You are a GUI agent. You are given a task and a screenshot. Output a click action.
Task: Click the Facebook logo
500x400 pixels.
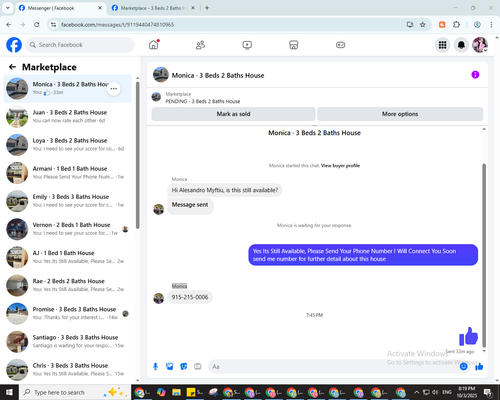coord(14,45)
